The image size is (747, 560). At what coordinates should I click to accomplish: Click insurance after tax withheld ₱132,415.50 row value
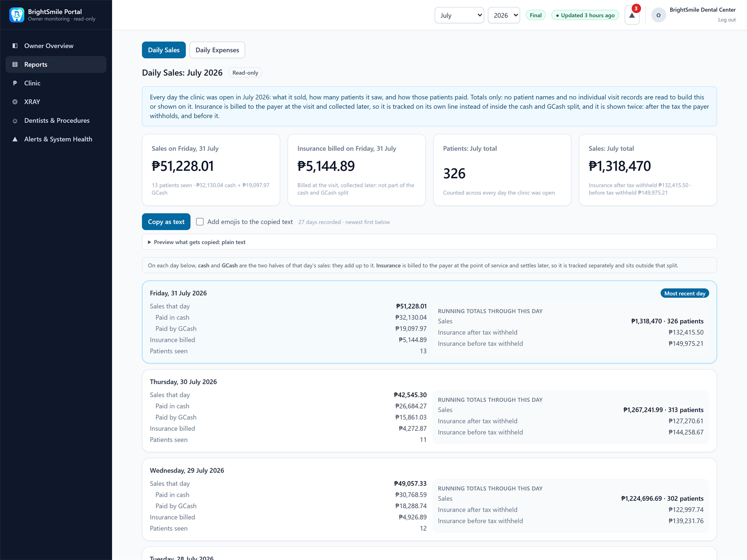pyautogui.click(x=686, y=332)
